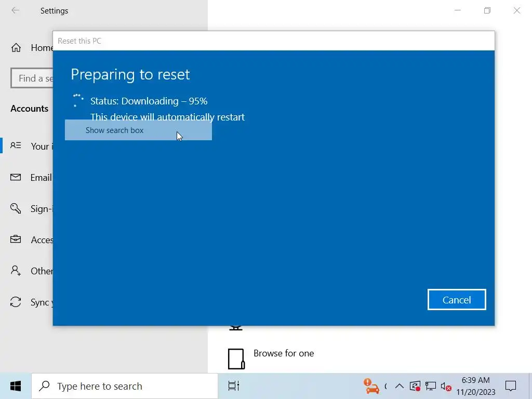
Task: Open Your info account page icon
Action: pyautogui.click(x=16, y=146)
